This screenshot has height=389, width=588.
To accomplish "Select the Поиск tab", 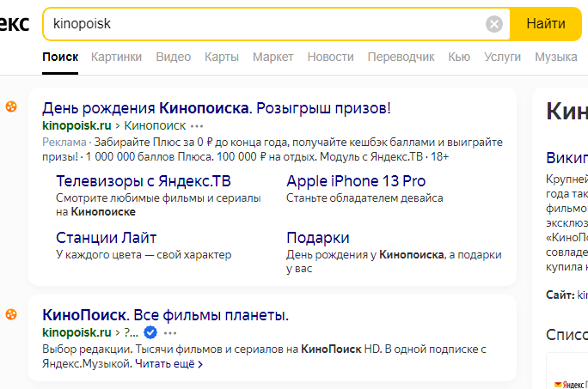I will [60, 57].
